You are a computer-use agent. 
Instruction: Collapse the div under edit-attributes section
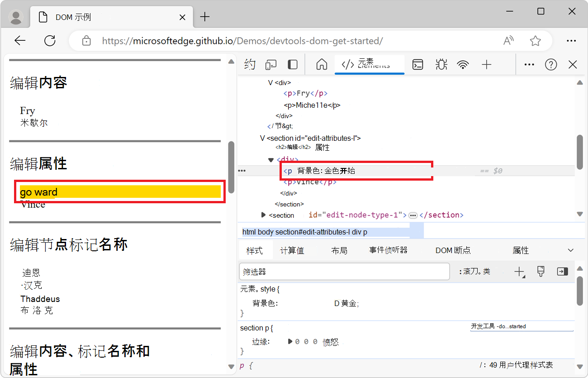tap(271, 159)
